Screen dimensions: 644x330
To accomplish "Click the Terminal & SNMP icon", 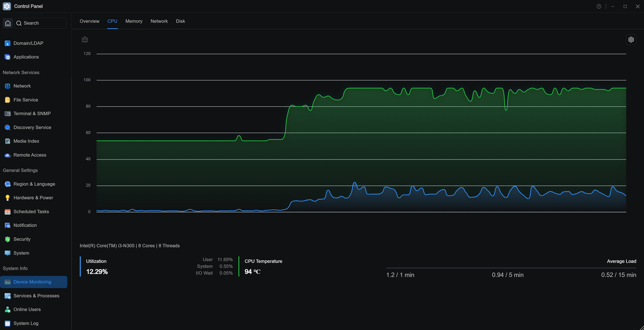I will [x=8, y=114].
